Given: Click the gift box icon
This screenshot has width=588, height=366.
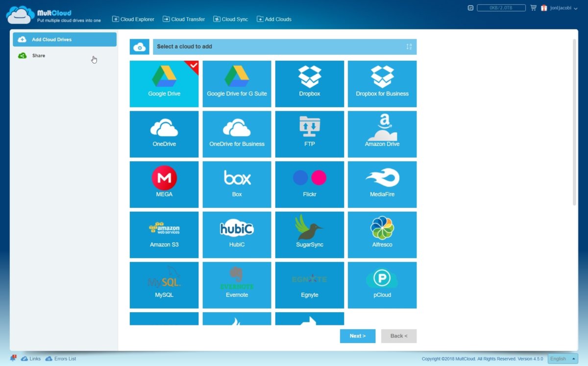Looking at the screenshot, I should tap(544, 8).
